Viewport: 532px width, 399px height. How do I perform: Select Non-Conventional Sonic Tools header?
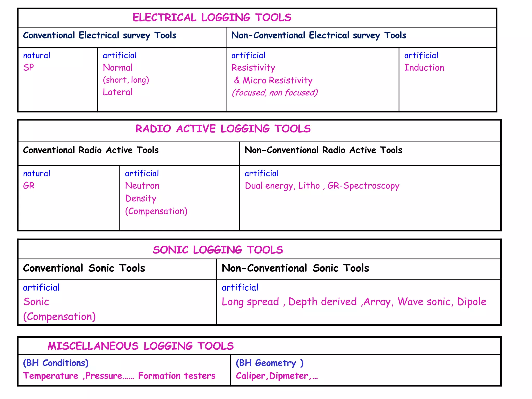[x=295, y=268]
